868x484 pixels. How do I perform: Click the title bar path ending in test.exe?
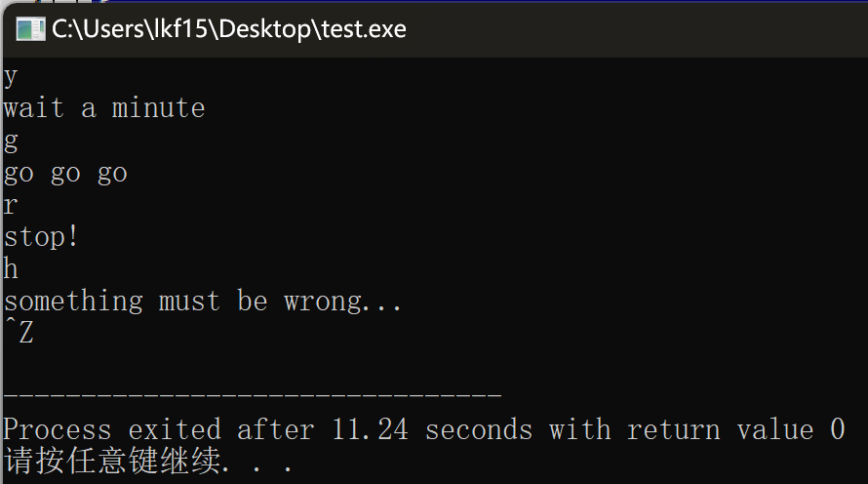tap(229, 29)
